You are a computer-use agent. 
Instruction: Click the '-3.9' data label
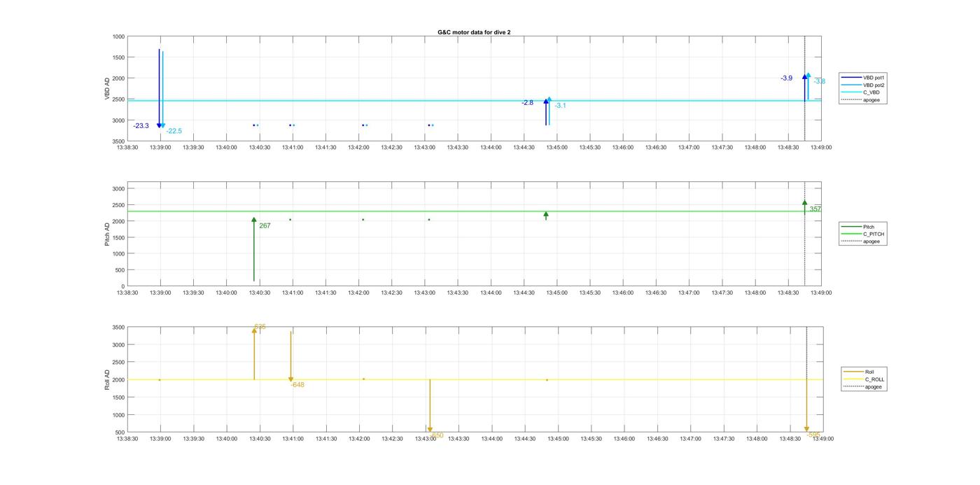click(787, 78)
